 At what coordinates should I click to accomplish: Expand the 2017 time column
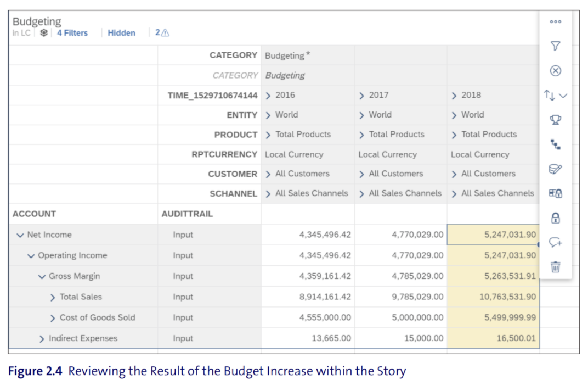pyautogui.click(x=361, y=96)
